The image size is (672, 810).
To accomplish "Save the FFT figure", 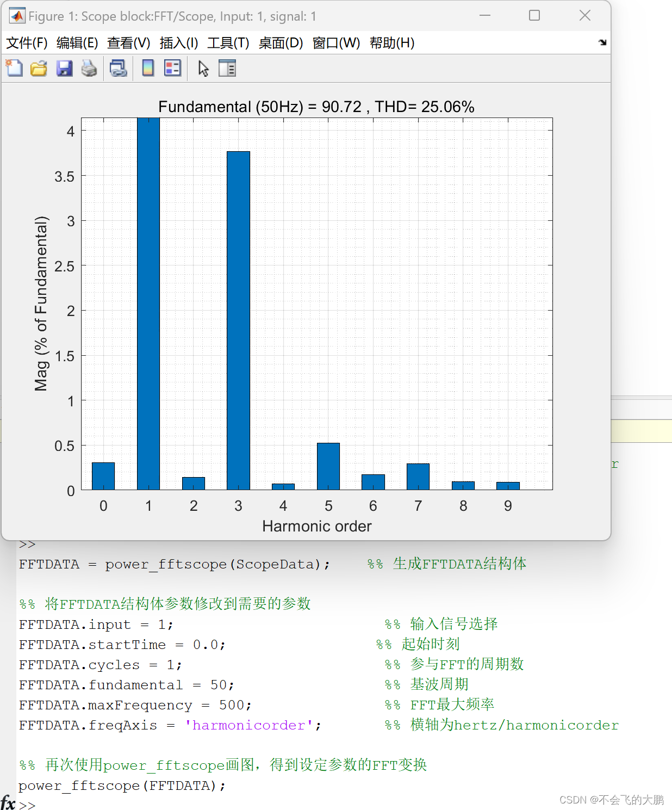I will click(x=64, y=68).
